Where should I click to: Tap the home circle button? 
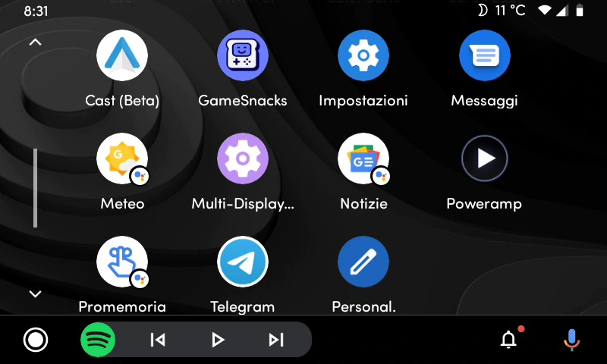[x=35, y=340]
